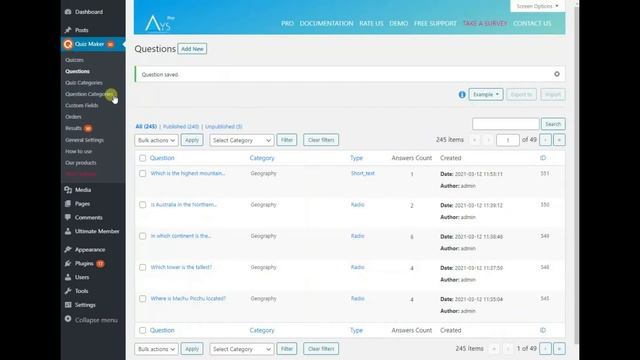The height and width of the screenshot is (360, 640).
Task: Check the 'Which tower is the tallest' row
Action: (142, 267)
